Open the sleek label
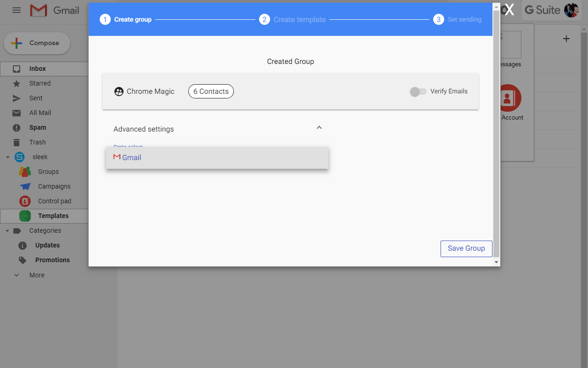588x368 pixels. 40,157
